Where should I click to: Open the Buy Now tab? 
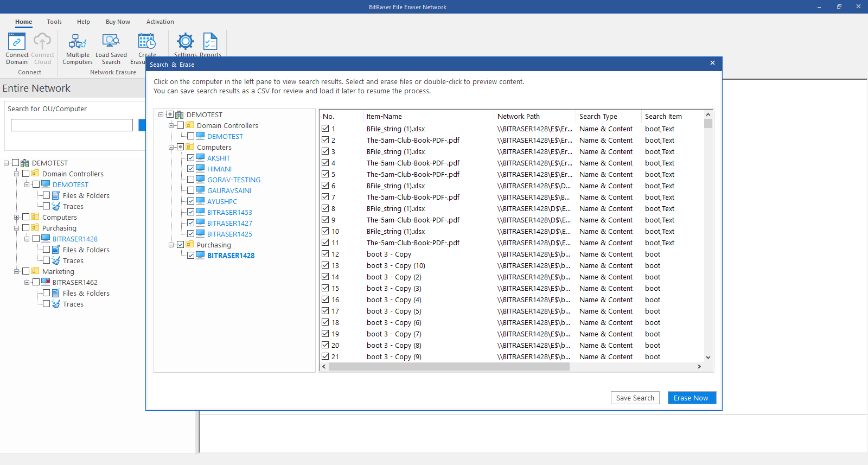pos(118,22)
